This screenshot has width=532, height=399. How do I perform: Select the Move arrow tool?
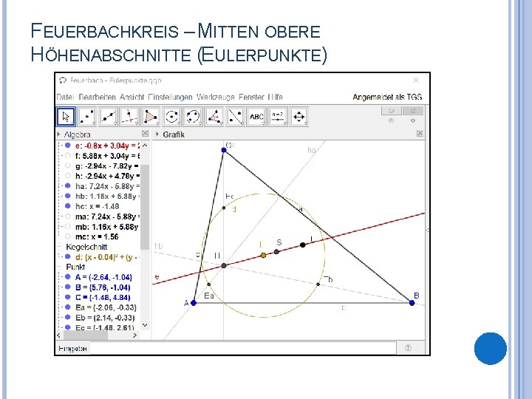tap(66, 117)
